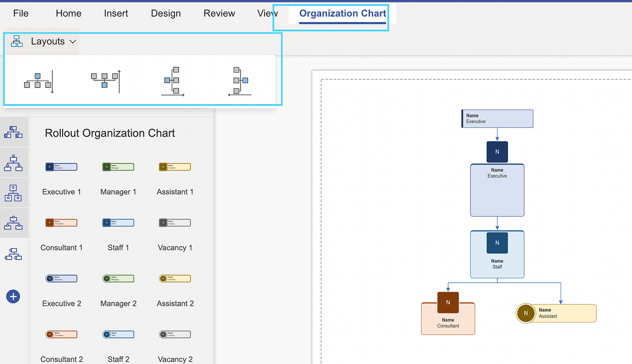
Task: Open the first org chart shape library in sidebar
Action: click(14, 132)
